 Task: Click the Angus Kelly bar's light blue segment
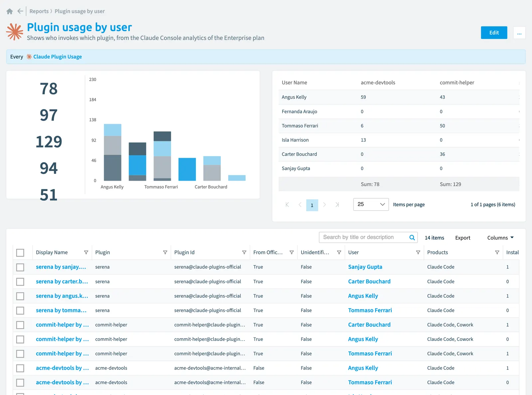point(113,130)
